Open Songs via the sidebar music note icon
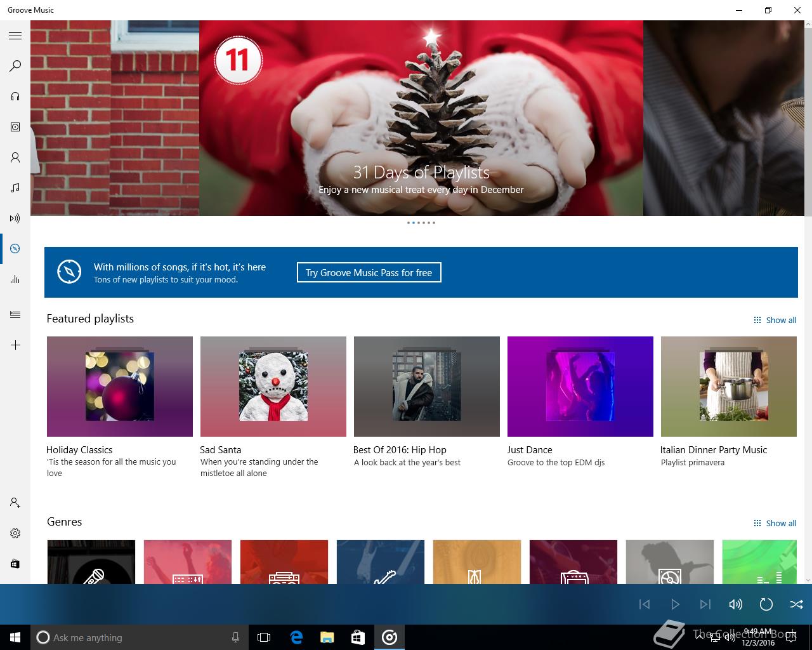812x650 pixels. (15, 188)
